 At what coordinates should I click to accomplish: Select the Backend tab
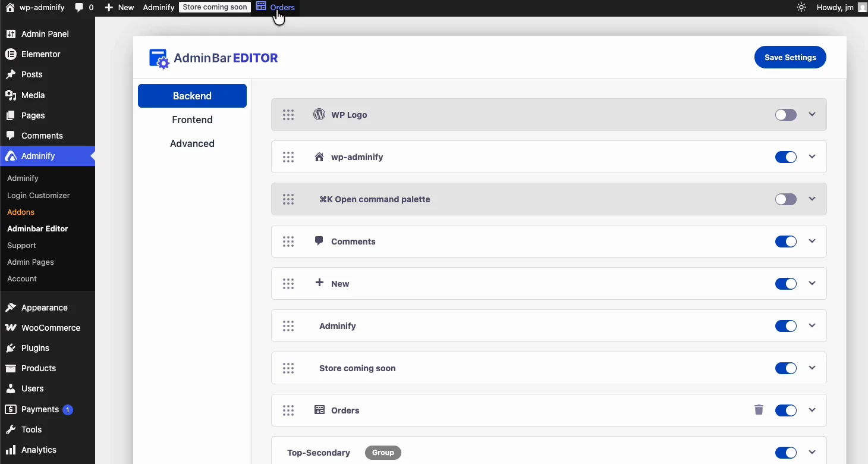click(193, 96)
